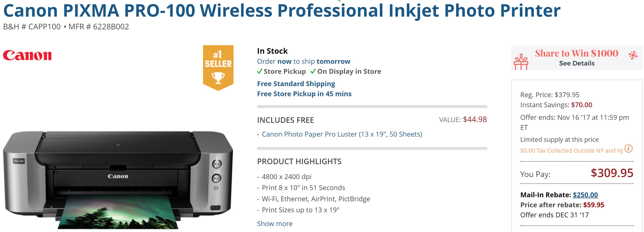Click the product title heading
Image resolution: width=644 pixels, height=232 pixels.
(282, 11)
